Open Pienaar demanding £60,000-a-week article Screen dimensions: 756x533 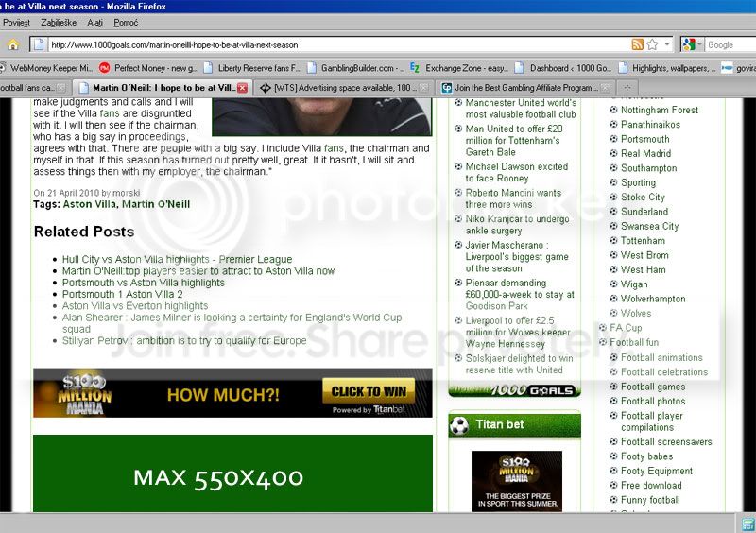[x=520, y=294]
